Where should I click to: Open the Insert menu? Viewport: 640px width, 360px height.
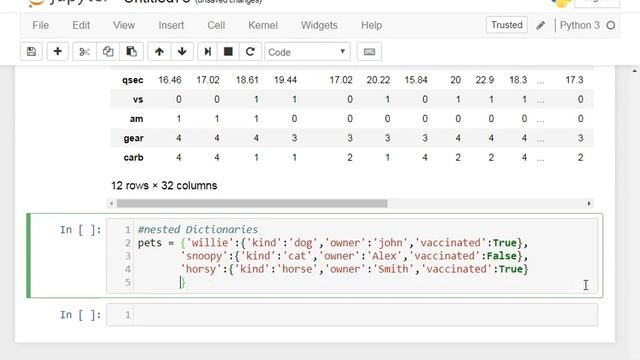point(171,25)
